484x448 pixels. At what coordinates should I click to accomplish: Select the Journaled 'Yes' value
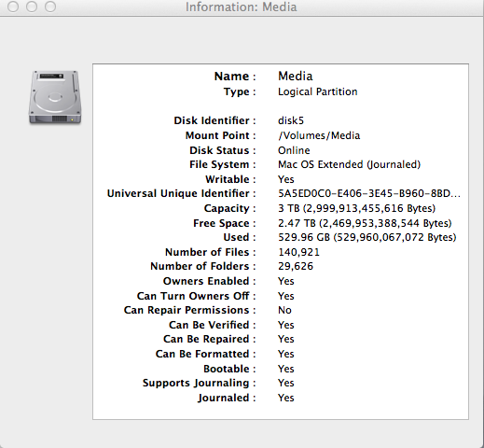pos(286,398)
